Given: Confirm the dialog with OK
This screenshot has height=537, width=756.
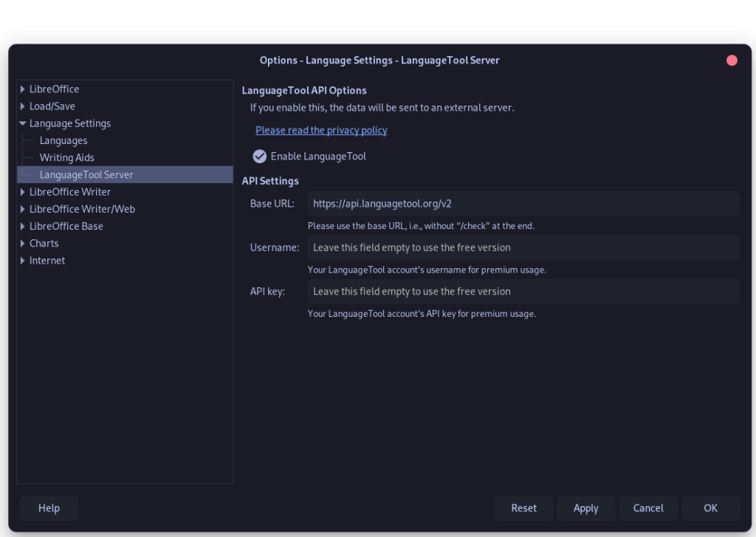Looking at the screenshot, I should [710, 508].
